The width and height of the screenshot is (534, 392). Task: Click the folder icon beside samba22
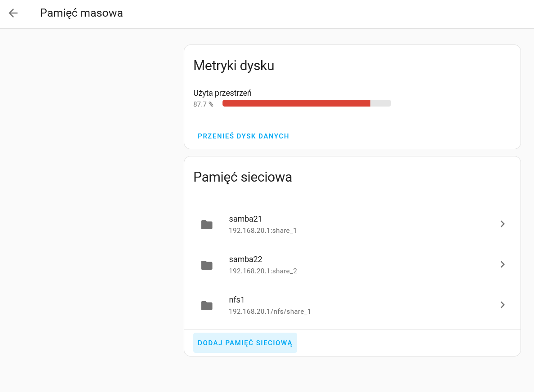pyautogui.click(x=207, y=265)
